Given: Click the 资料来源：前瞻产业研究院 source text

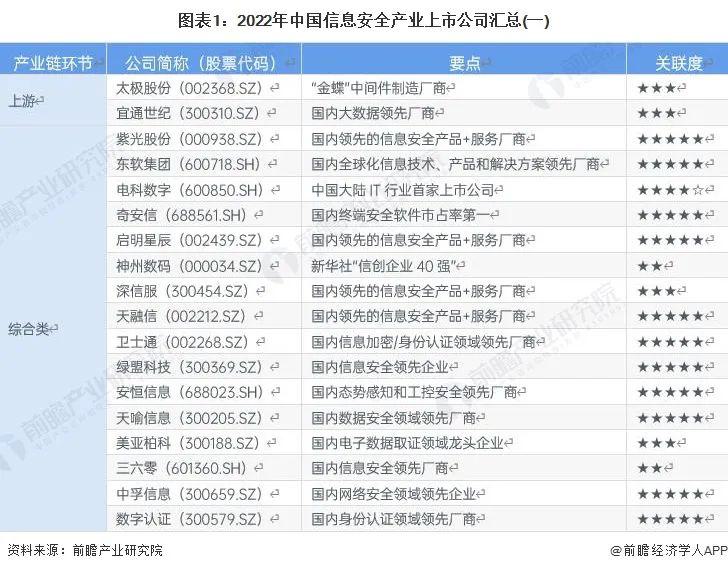Looking at the screenshot, I should 85,549.
